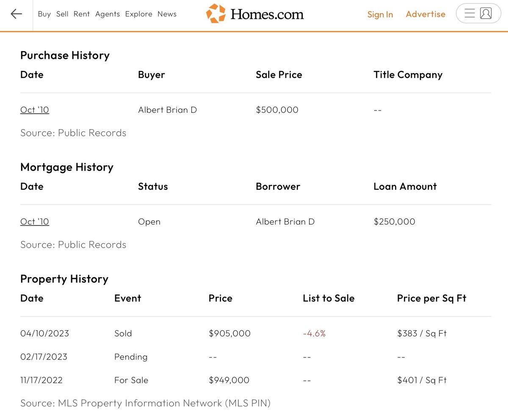Select the $383 / Sq Ft value
Image resolution: width=508 pixels, height=420 pixels.
click(x=422, y=333)
